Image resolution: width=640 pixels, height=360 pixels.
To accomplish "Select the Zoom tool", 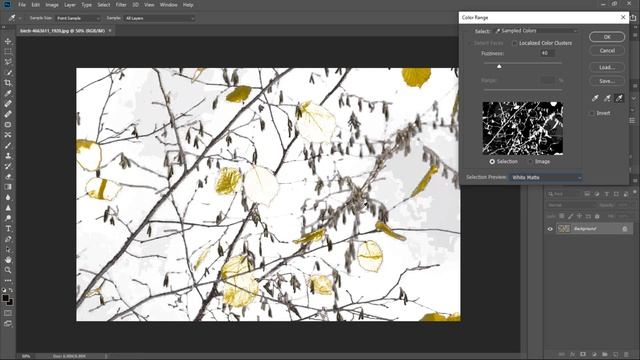I will pos(8,270).
